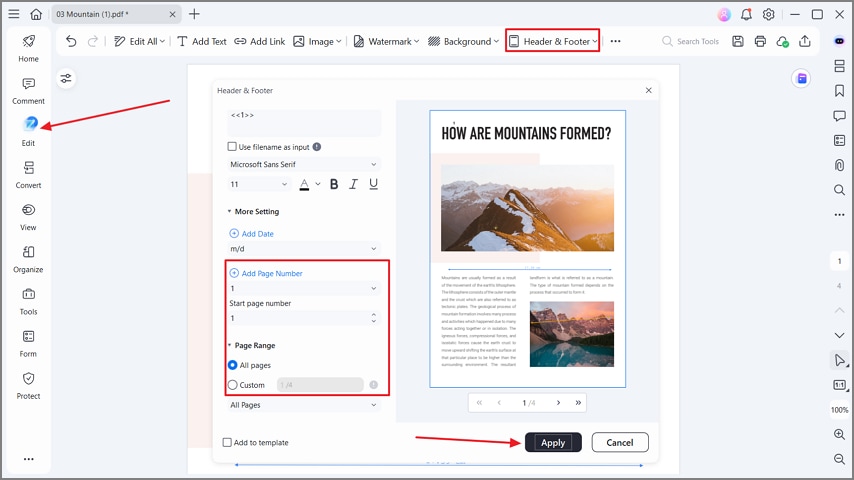Collapse the Page Range section
This screenshot has width=854, height=480.
pos(229,345)
